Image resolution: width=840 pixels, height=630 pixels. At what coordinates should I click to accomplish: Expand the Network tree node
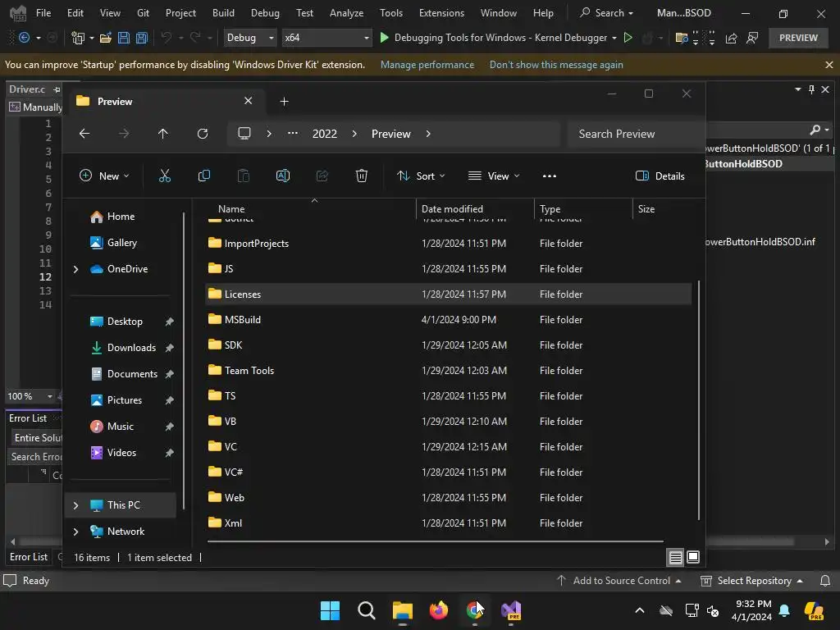click(75, 532)
